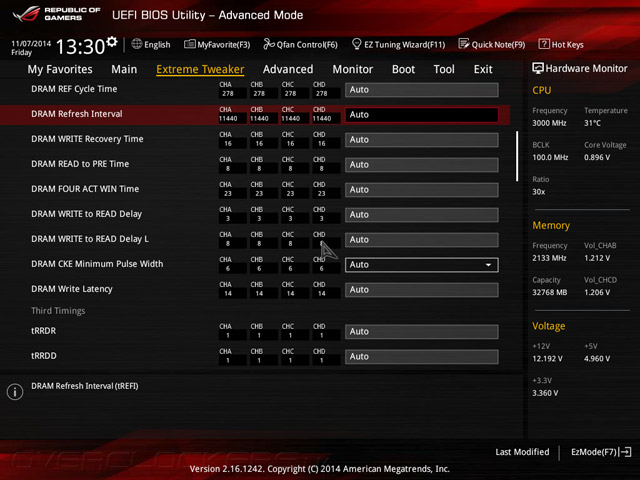Screen dimensions: 640x480
Task: Click DRAM WRITE Recovery Time Auto field
Action: click(x=422, y=140)
